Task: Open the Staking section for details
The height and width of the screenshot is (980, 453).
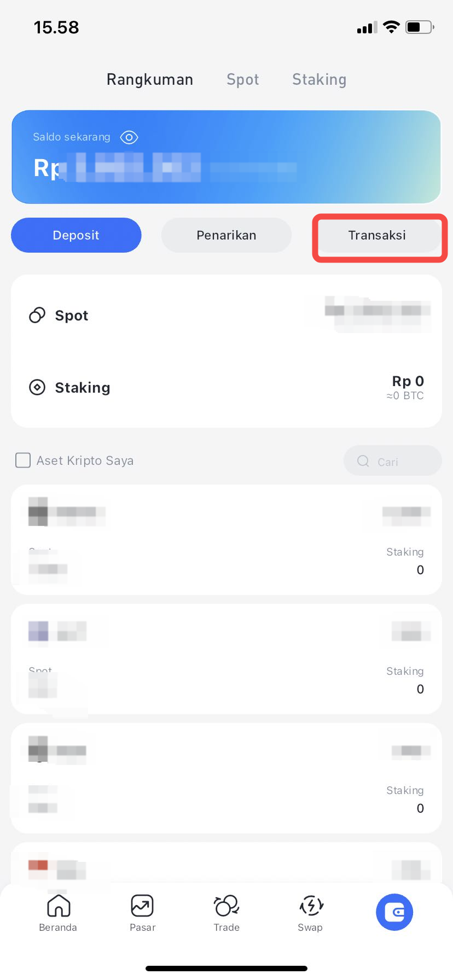Action: tap(226, 387)
